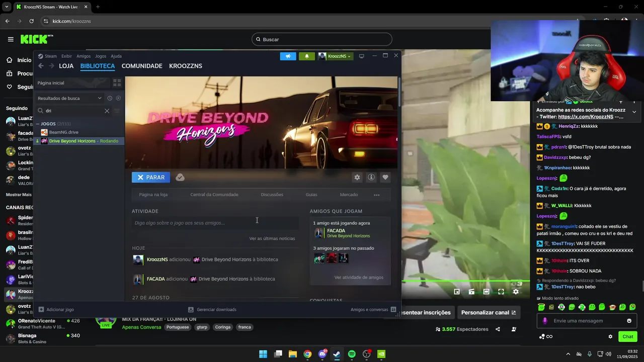Open Jogos menu in Steam

coord(101,56)
